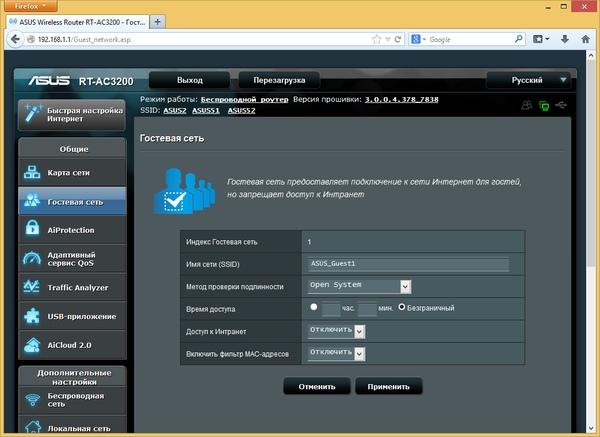Select the timed access radio button

pyautogui.click(x=314, y=307)
